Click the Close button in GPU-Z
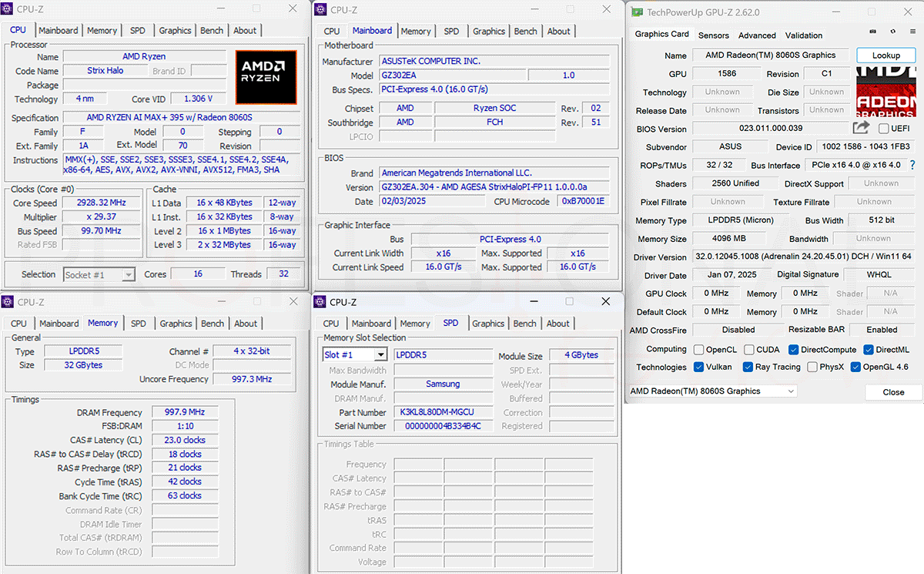The width and height of the screenshot is (924, 574). coord(893,392)
